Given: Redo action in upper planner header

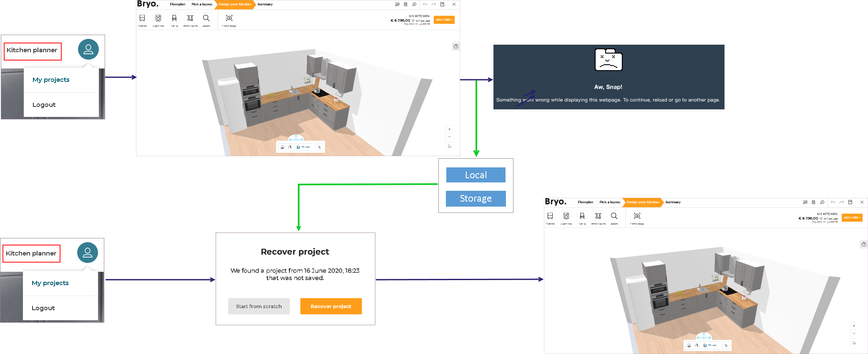Looking at the screenshot, I should point(434,4).
